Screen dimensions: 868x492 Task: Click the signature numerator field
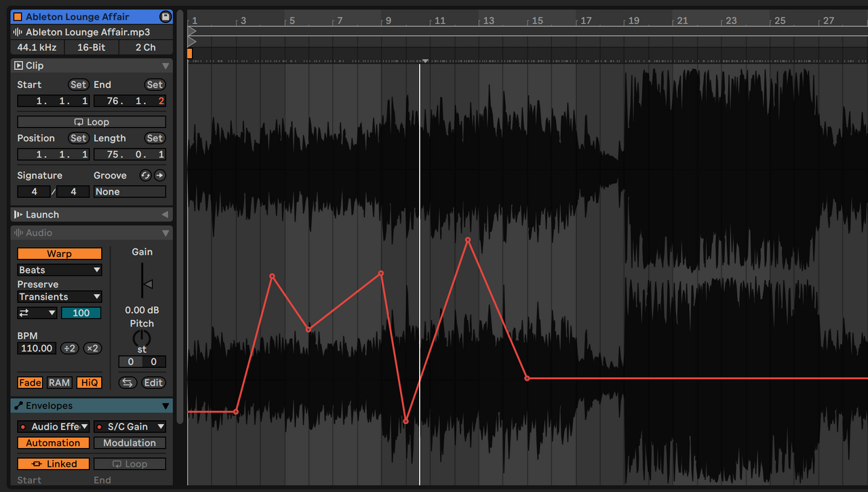coord(35,192)
